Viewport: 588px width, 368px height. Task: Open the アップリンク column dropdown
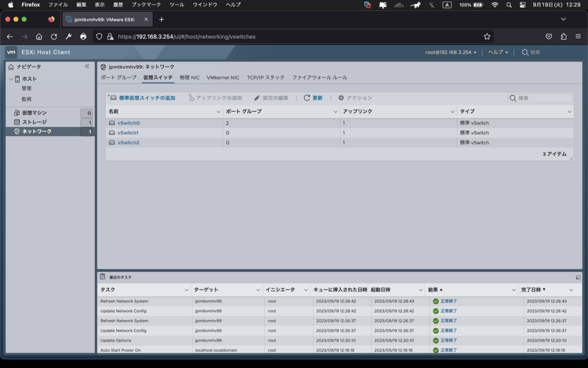tap(453, 112)
